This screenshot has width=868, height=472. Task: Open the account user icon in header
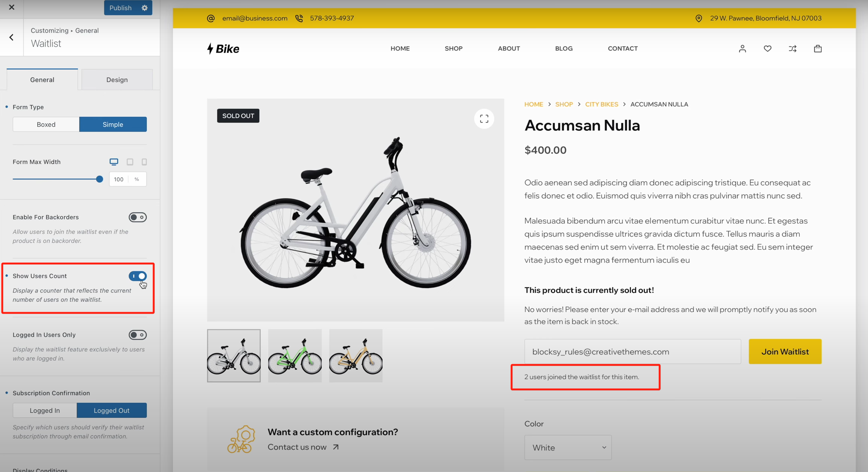click(x=742, y=49)
